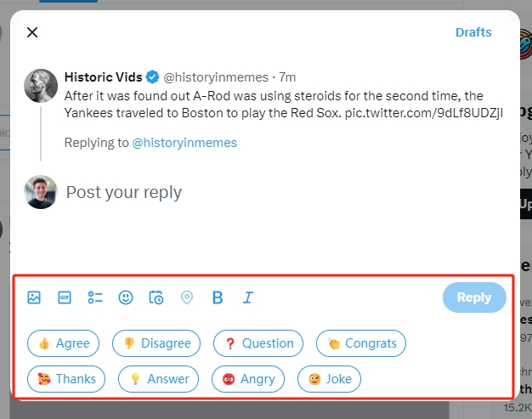Add a poll to reply
Screen dimensions: 532x419
coord(95,297)
